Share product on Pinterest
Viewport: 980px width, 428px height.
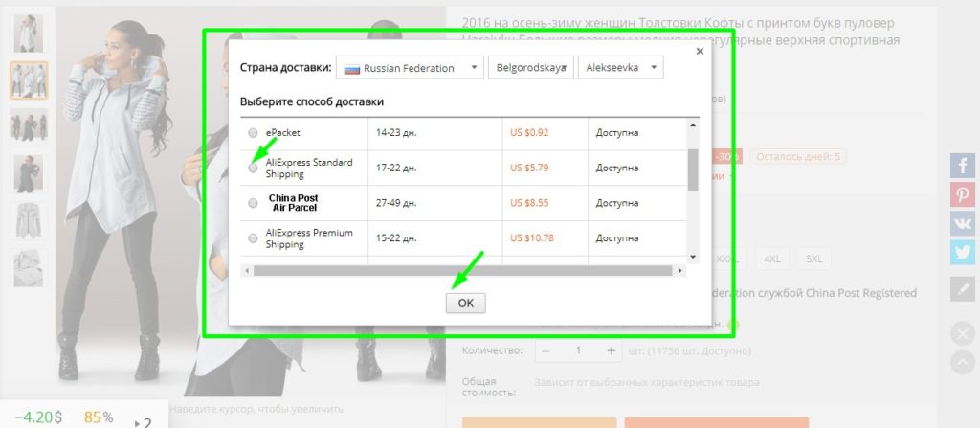pos(963,194)
